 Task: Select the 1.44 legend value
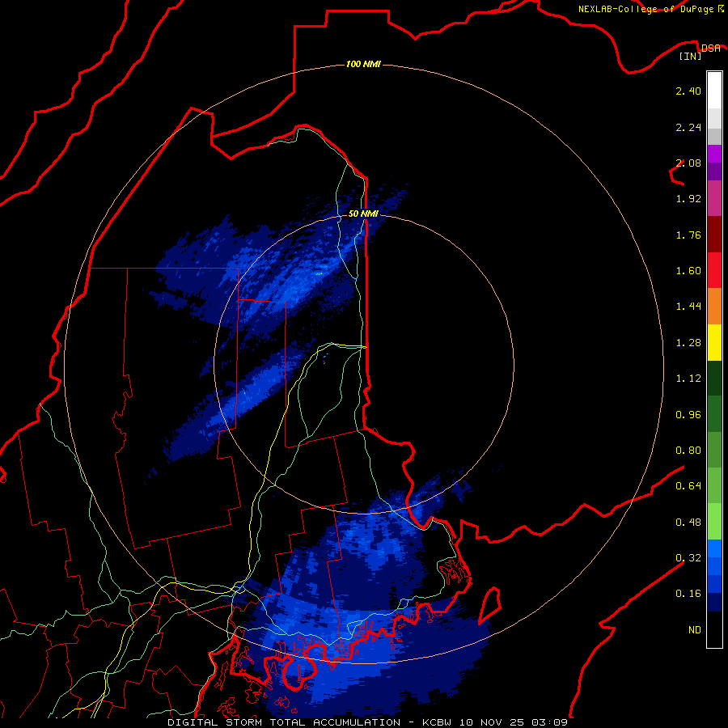point(688,307)
